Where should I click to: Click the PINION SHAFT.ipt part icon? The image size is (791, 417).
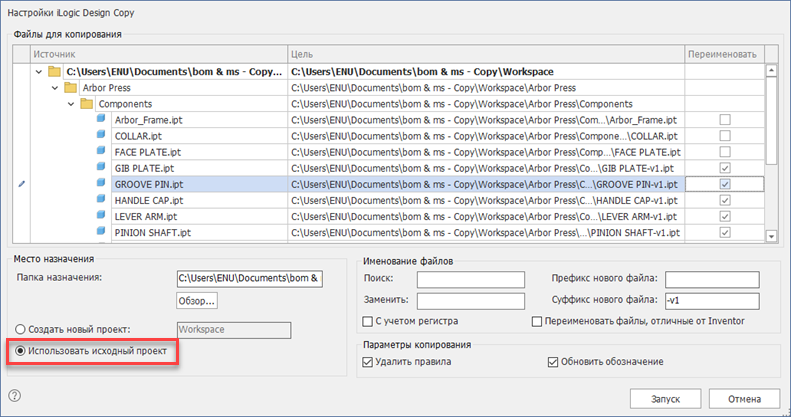(x=101, y=232)
